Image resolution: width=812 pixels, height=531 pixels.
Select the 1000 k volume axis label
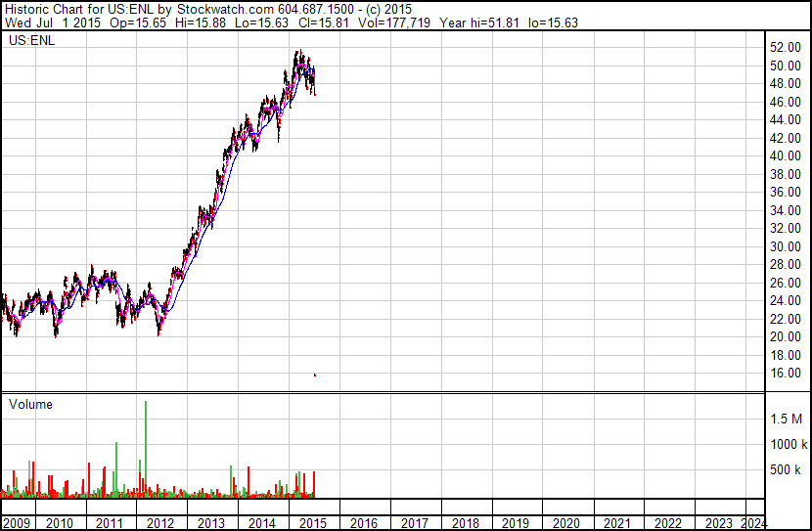click(786, 444)
